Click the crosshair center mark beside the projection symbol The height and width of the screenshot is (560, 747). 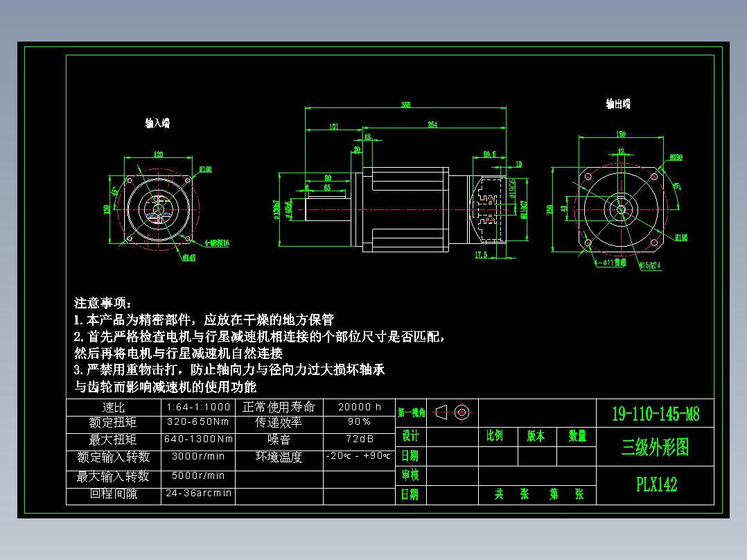[x=463, y=412]
